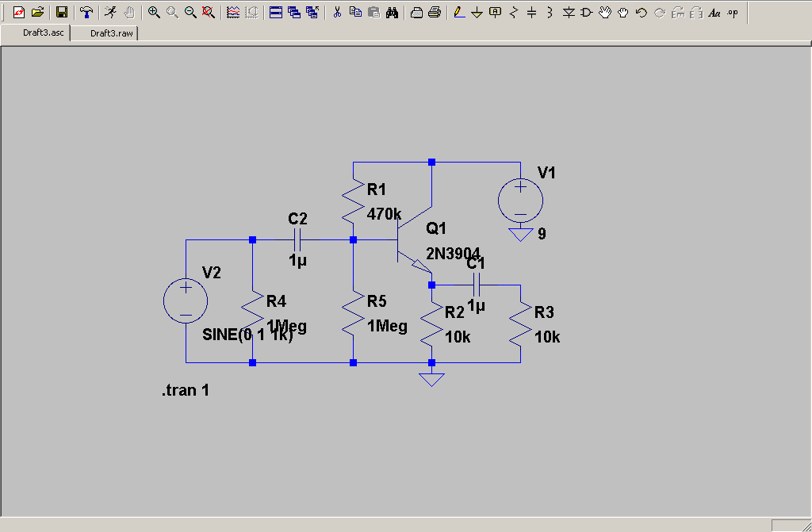Image resolution: width=812 pixels, height=532 pixels.
Task: Click the Run simulation icon
Action: pyautogui.click(x=110, y=12)
